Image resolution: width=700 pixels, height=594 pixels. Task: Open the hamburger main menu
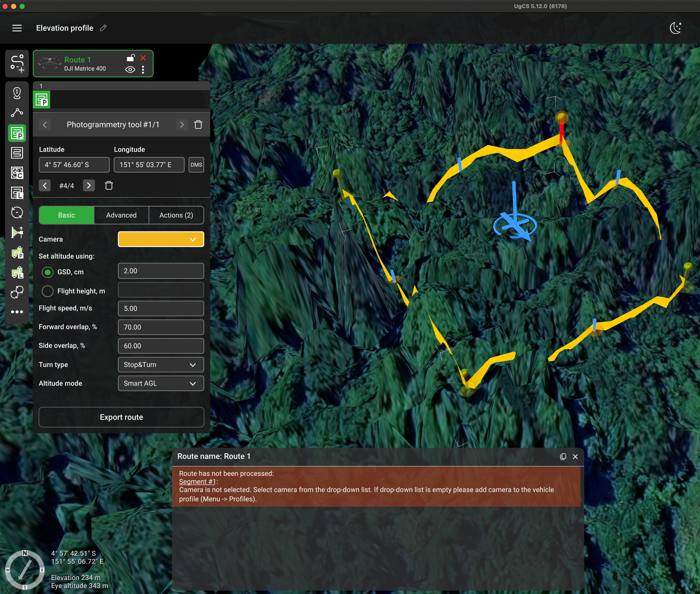[x=17, y=28]
